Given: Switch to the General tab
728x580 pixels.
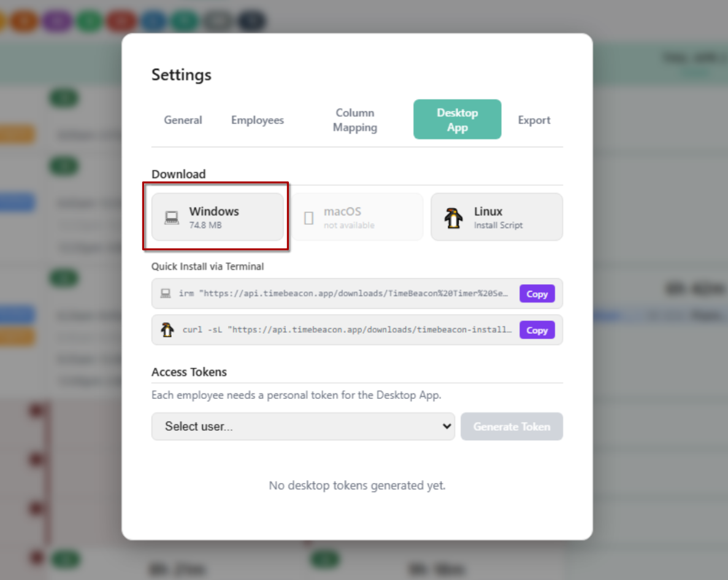Looking at the screenshot, I should 183,120.
